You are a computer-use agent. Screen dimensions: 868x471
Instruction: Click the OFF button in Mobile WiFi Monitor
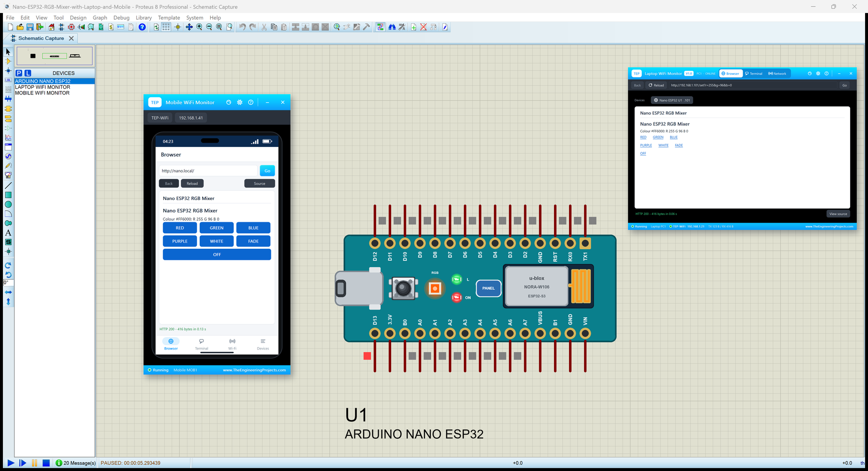pyautogui.click(x=217, y=255)
